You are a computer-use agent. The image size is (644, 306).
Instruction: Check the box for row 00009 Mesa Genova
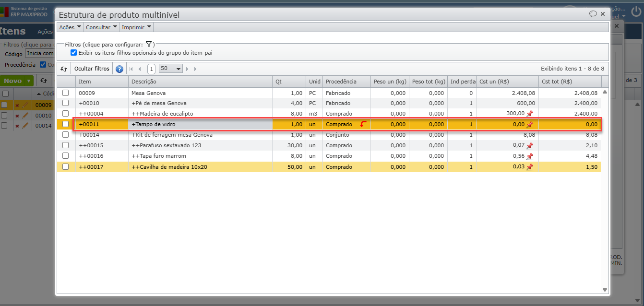pos(66,93)
